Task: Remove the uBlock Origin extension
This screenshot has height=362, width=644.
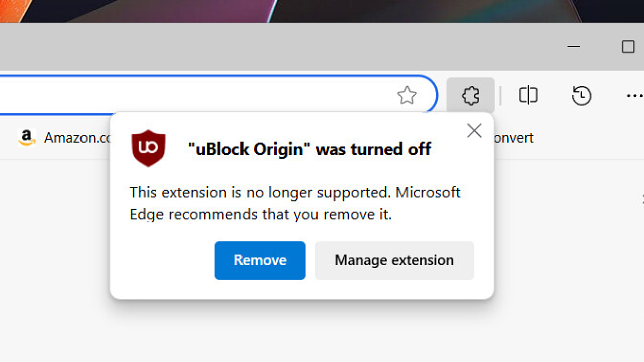Action: point(260,260)
